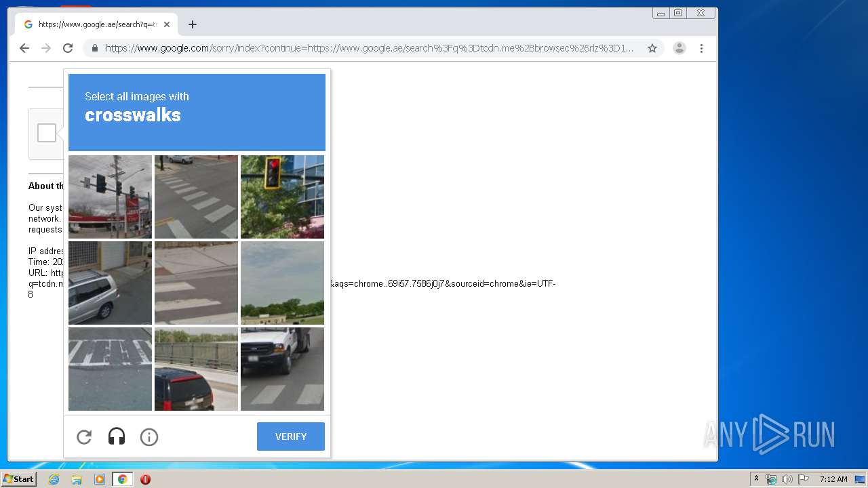Tick the I'm not a robot checkbox
Image resolution: width=868 pixels, height=488 pixels.
click(47, 133)
